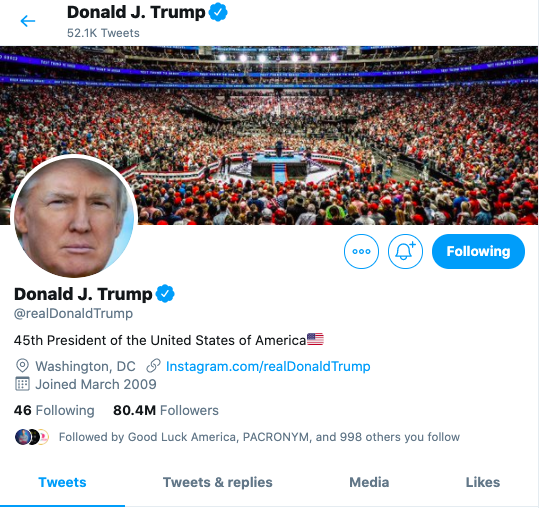542x508 pixels.
Task: Open the circular profile picture
Action: tap(74, 216)
